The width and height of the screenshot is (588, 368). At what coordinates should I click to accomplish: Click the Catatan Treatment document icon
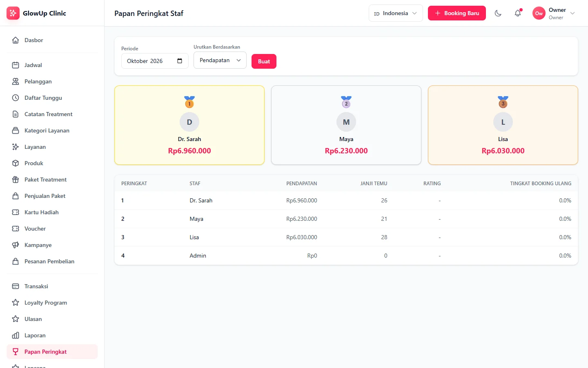click(x=16, y=114)
